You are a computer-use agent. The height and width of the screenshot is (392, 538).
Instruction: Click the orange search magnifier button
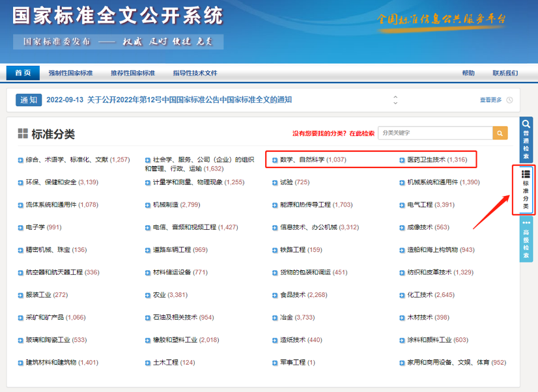(500, 133)
